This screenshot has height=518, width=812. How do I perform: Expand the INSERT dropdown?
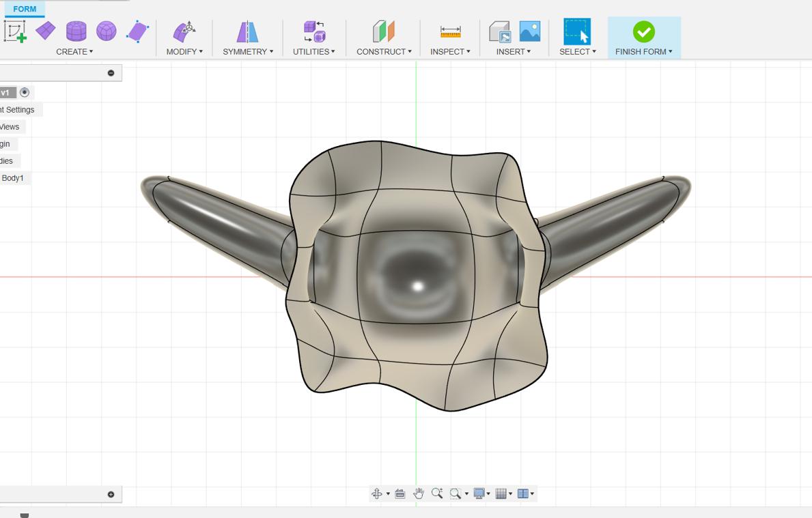[x=513, y=52]
